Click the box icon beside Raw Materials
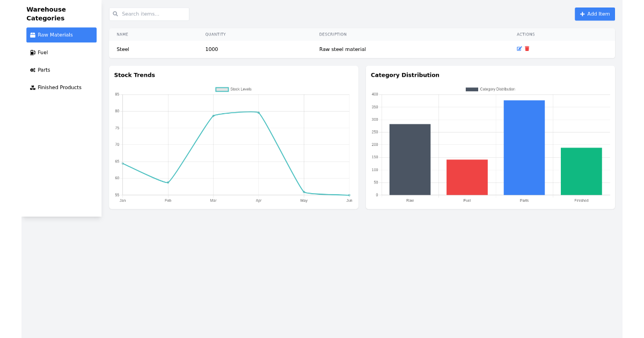Image resolution: width=644 pixels, height=338 pixels. pyautogui.click(x=32, y=34)
